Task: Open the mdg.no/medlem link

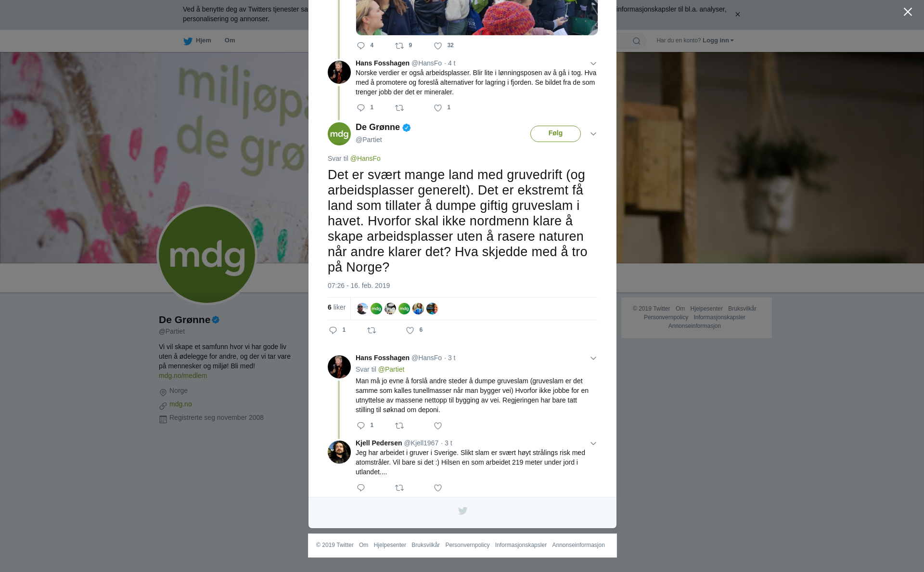Action: coord(183,376)
